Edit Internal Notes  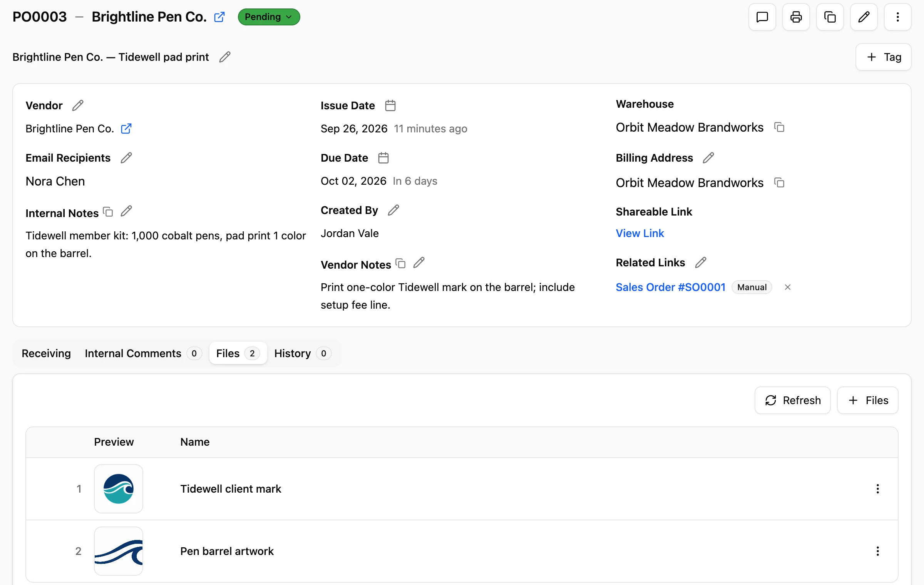coord(126,211)
